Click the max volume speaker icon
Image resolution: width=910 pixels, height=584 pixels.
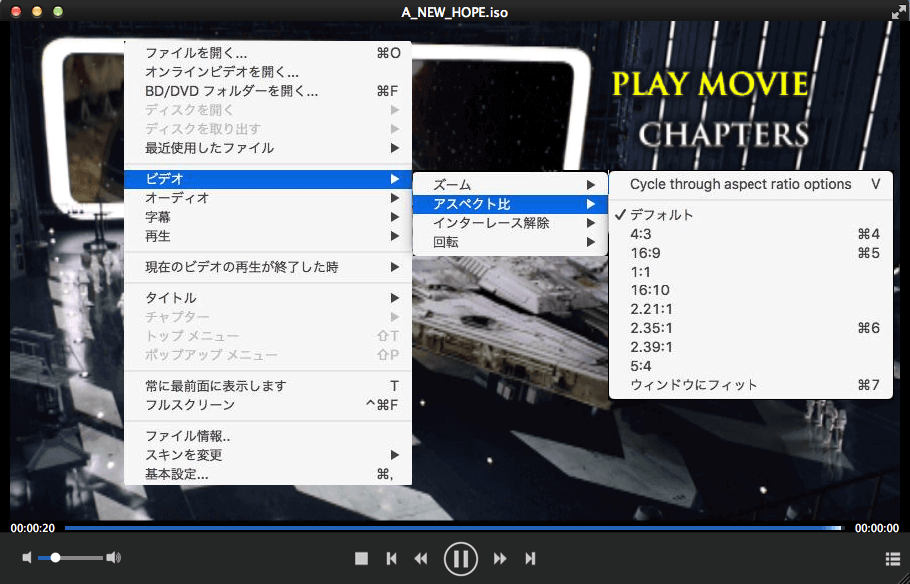[x=114, y=558]
